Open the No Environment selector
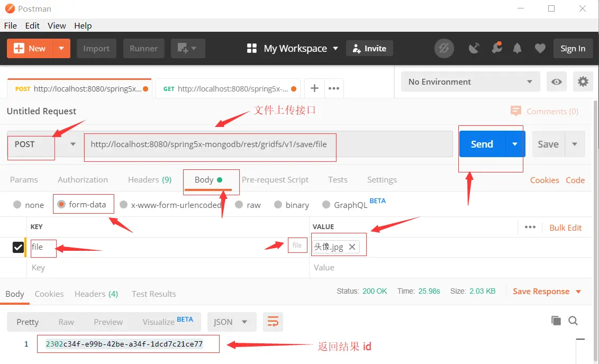Viewport: 599px width, 364px height. point(470,81)
